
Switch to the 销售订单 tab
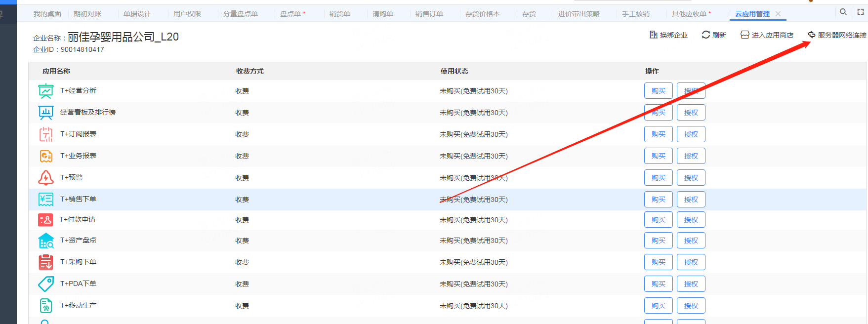pyautogui.click(x=429, y=14)
